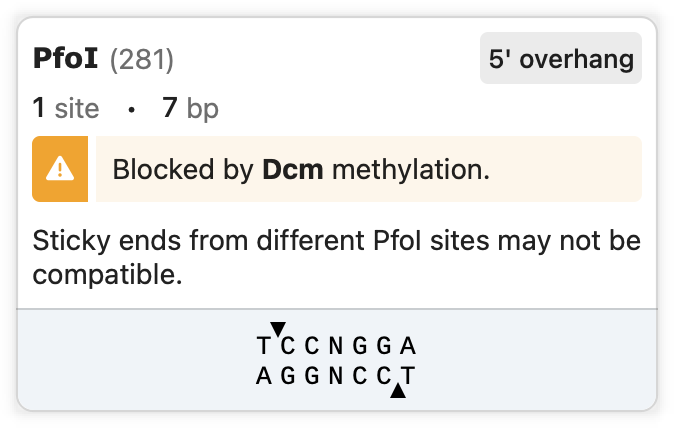The width and height of the screenshot is (674, 428).
Task: Click the top strand sequence TCCNGGA
Action: (x=335, y=347)
